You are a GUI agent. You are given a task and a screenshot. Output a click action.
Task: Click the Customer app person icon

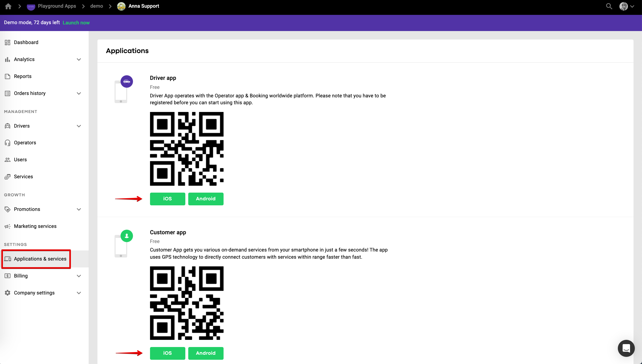coord(127,236)
